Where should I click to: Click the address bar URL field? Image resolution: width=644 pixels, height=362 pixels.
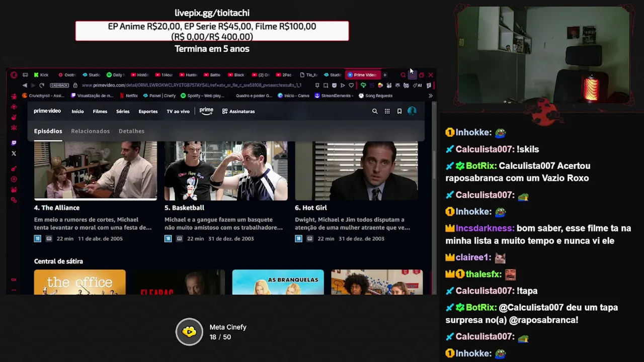pos(191,85)
